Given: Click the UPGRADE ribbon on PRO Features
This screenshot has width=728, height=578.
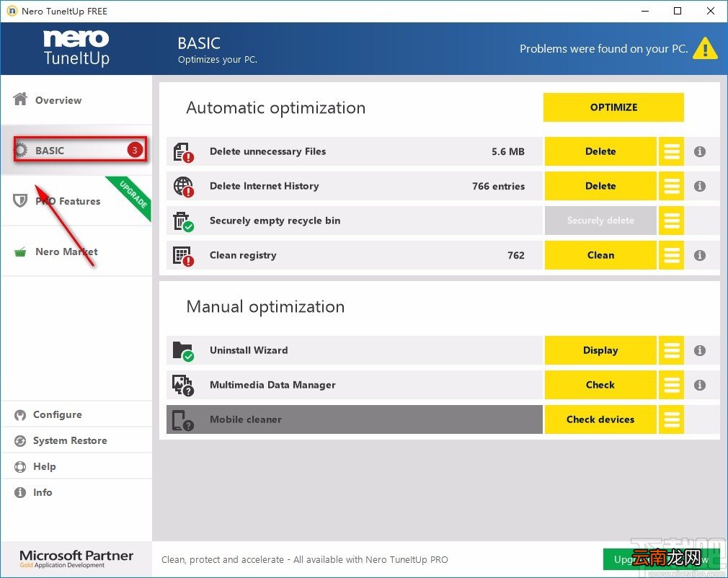Looking at the screenshot, I should [134, 195].
